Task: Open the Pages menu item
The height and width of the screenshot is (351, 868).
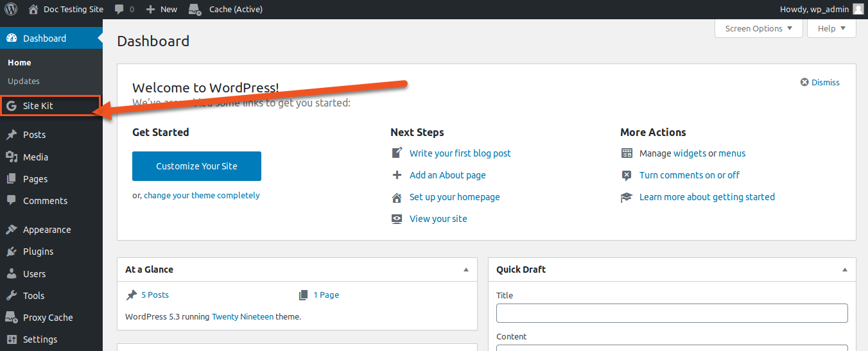Action: 51,179
